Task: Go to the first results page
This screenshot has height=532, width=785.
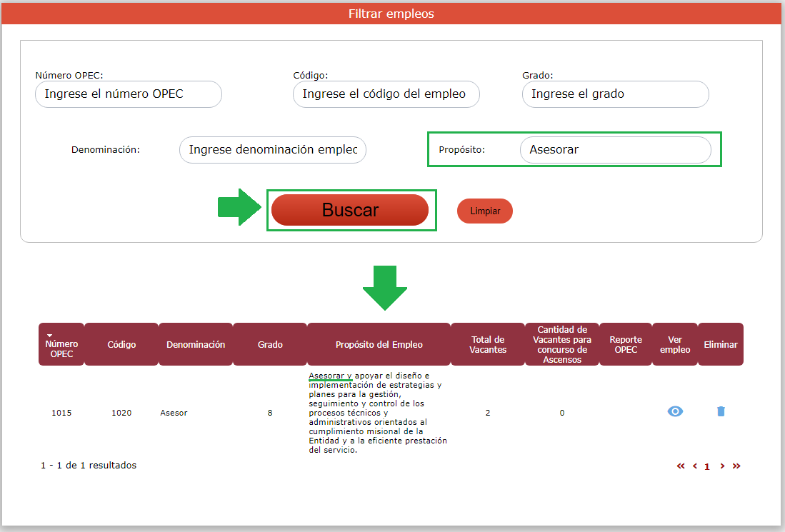Action: point(681,466)
